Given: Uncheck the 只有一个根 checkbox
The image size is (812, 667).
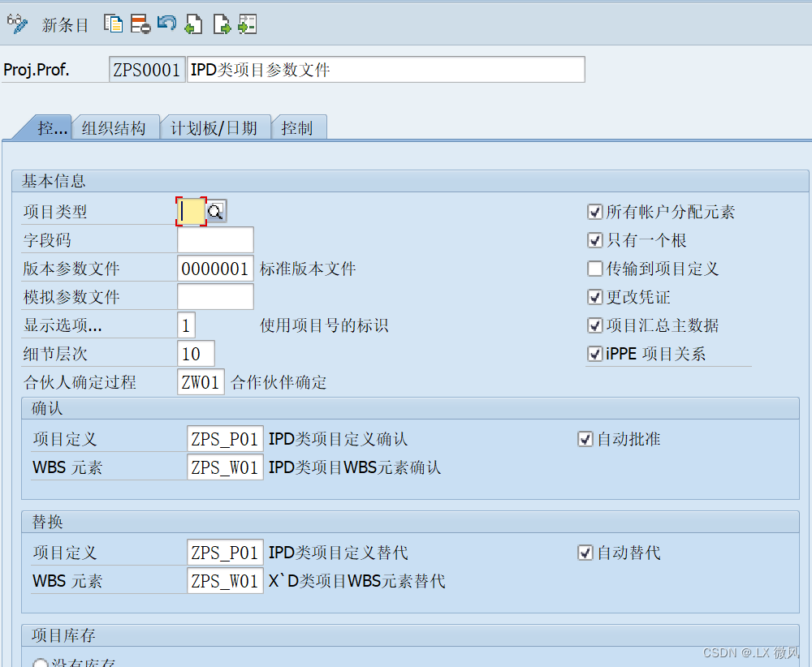Looking at the screenshot, I should (594, 240).
